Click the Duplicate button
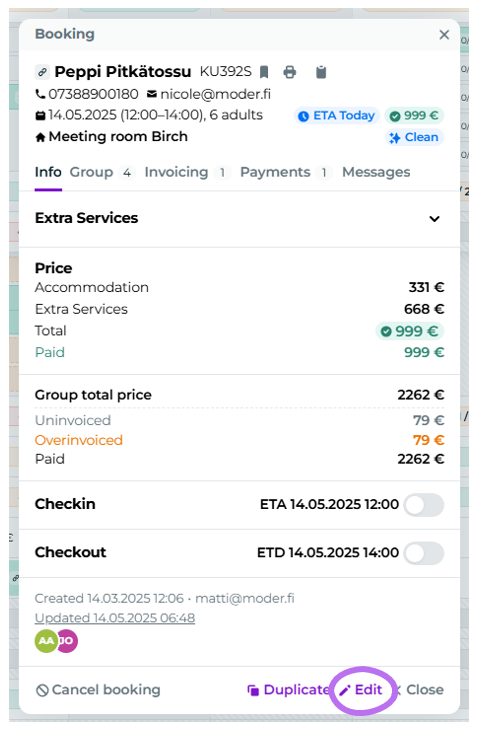 click(x=288, y=690)
